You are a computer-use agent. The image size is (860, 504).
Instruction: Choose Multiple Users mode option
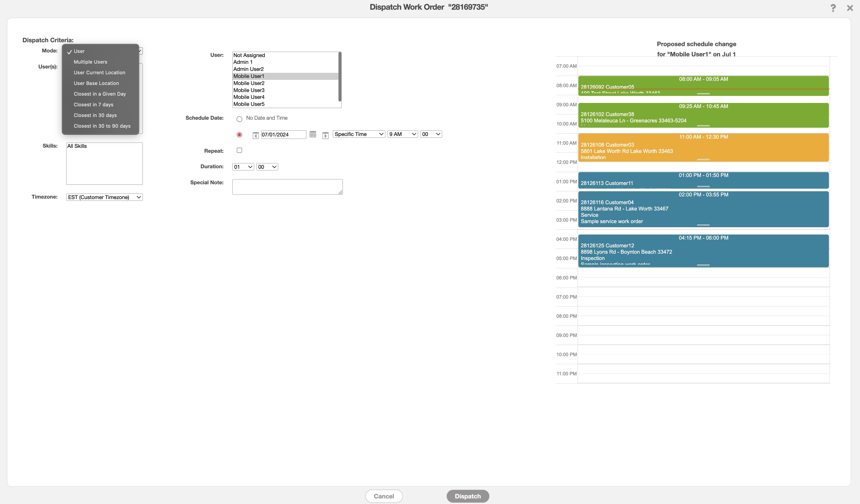(x=90, y=62)
